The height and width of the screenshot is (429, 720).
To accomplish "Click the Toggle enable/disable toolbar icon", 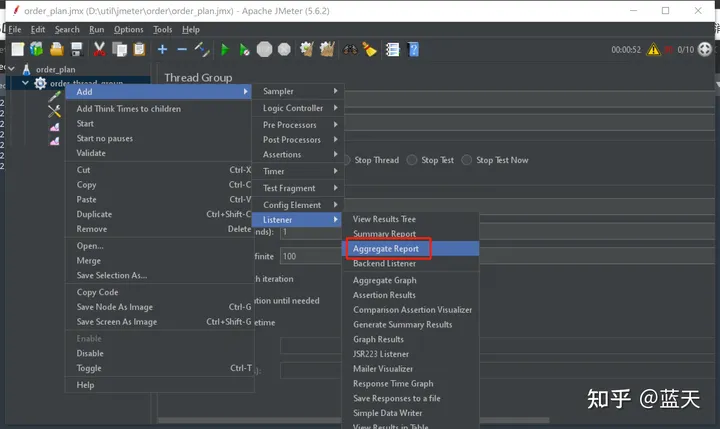I will click(x=202, y=49).
